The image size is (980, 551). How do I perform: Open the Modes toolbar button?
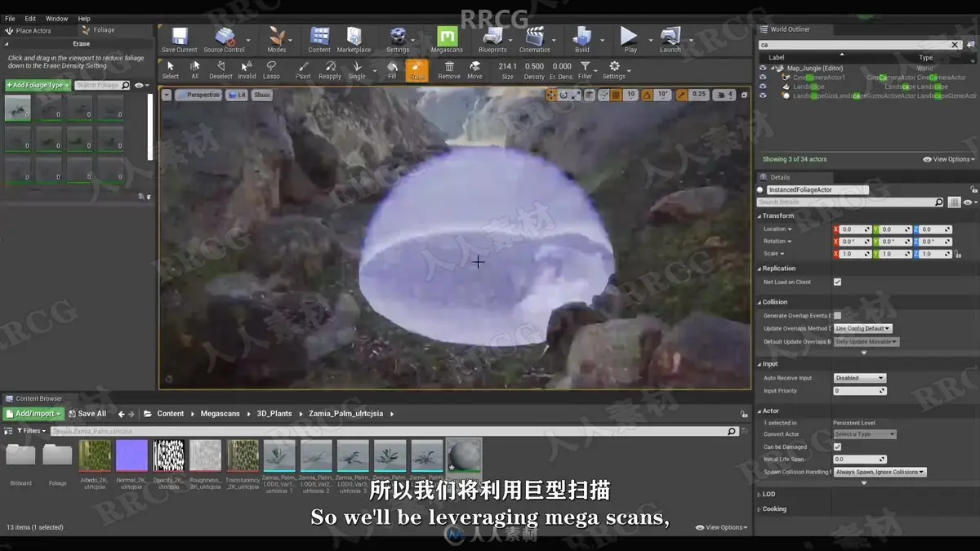277,38
